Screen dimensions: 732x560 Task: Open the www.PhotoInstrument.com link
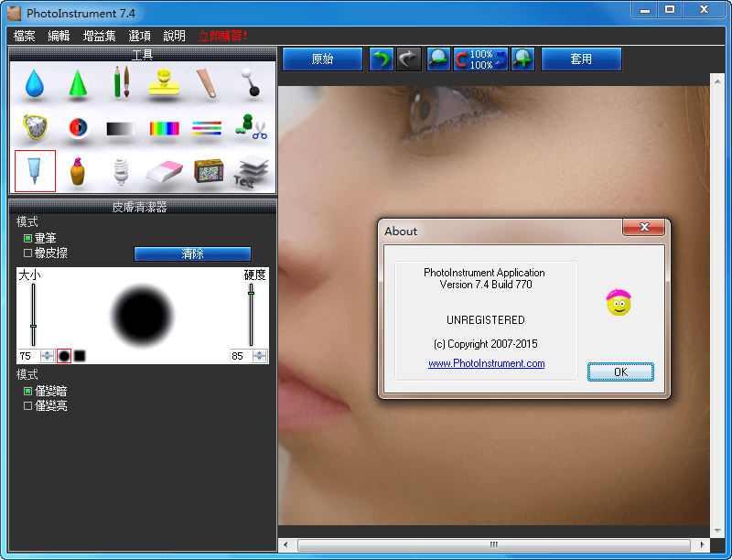[x=487, y=363]
